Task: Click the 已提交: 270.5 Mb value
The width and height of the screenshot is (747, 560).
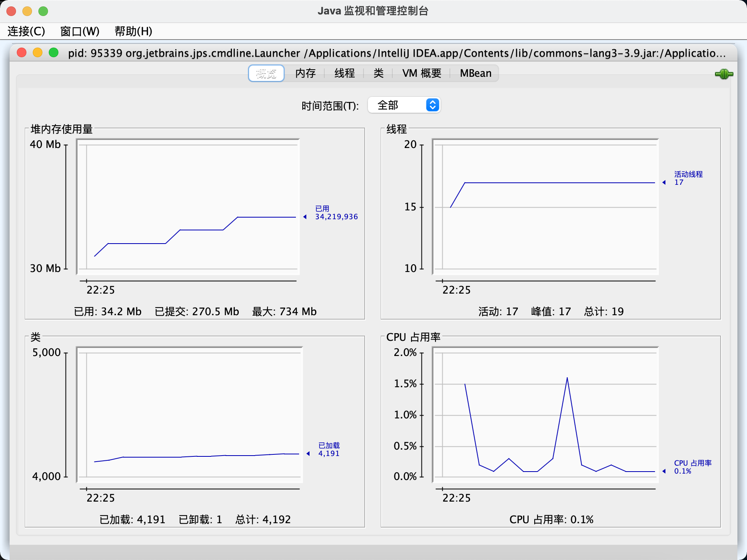Action: coord(197,312)
